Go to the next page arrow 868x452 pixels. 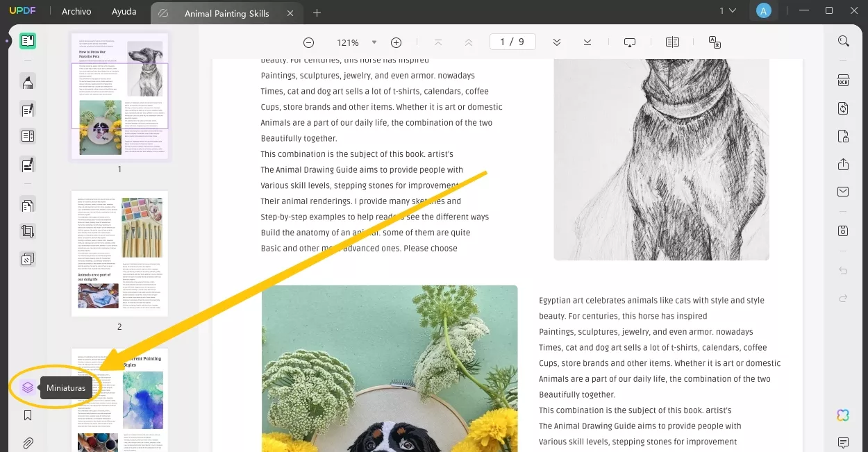point(557,42)
